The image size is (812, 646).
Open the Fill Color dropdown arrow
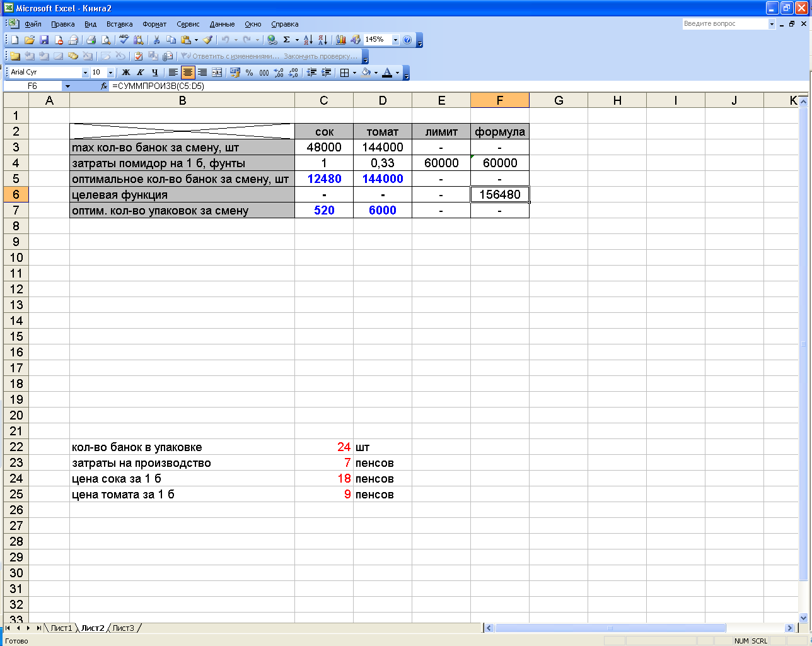click(x=376, y=73)
